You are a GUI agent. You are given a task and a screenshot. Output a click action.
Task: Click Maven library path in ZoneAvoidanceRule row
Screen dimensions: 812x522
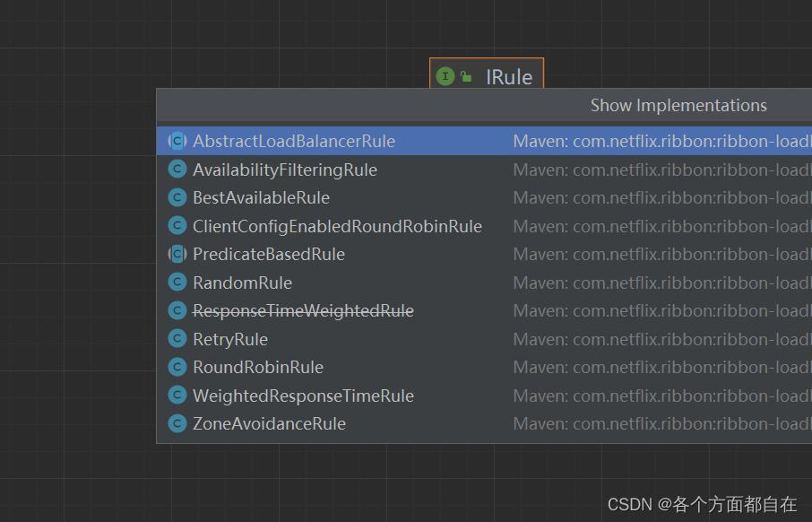tap(662, 424)
